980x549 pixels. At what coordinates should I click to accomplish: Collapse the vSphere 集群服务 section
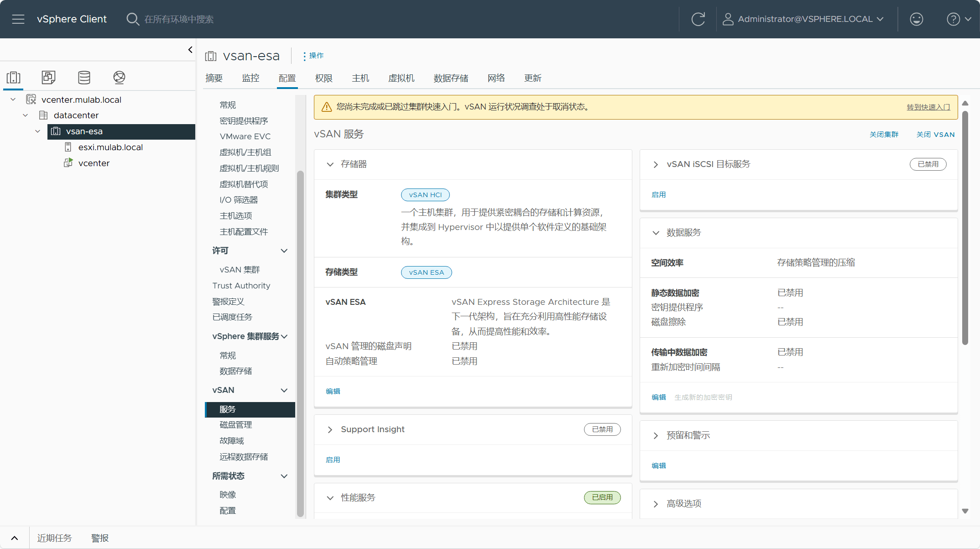[x=284, y=336]
